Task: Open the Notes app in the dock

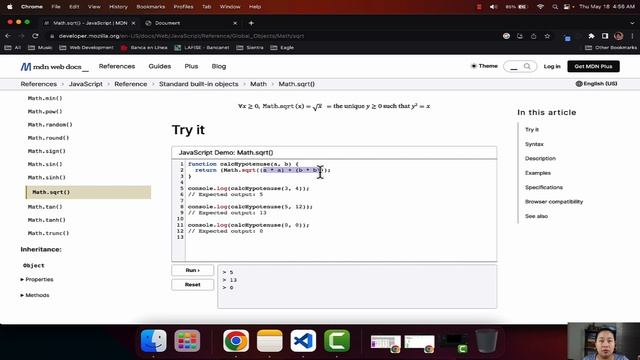Action: (270, 341)
